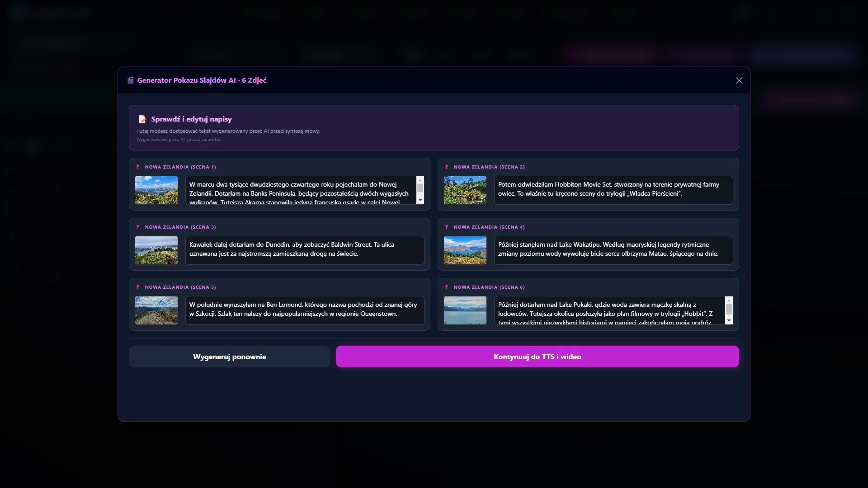Image resolution: width=868 pixels, height=488 pixels.
Task: Click the pin icon for Scena 6
Action: 447,287
